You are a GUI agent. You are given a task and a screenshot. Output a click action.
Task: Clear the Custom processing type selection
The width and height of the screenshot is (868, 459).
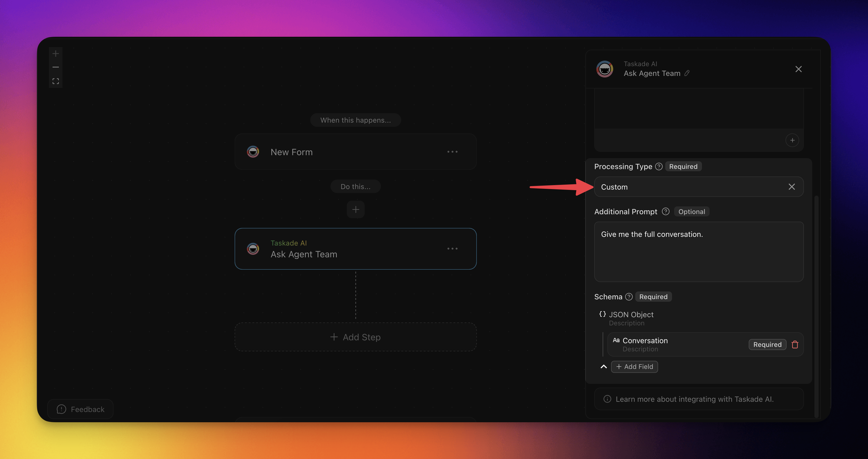[792, 187]
